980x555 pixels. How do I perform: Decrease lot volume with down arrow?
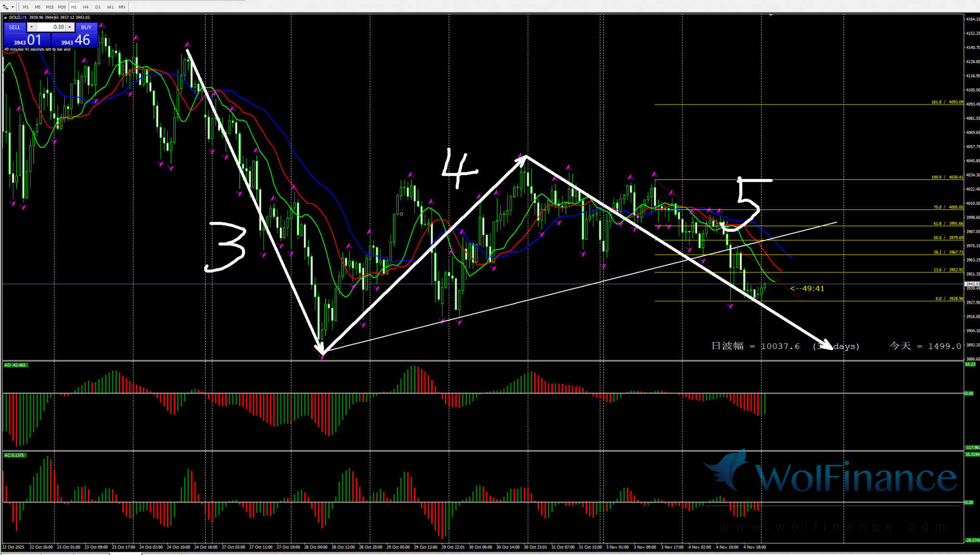pyautogui.click(x=31, y=27)
